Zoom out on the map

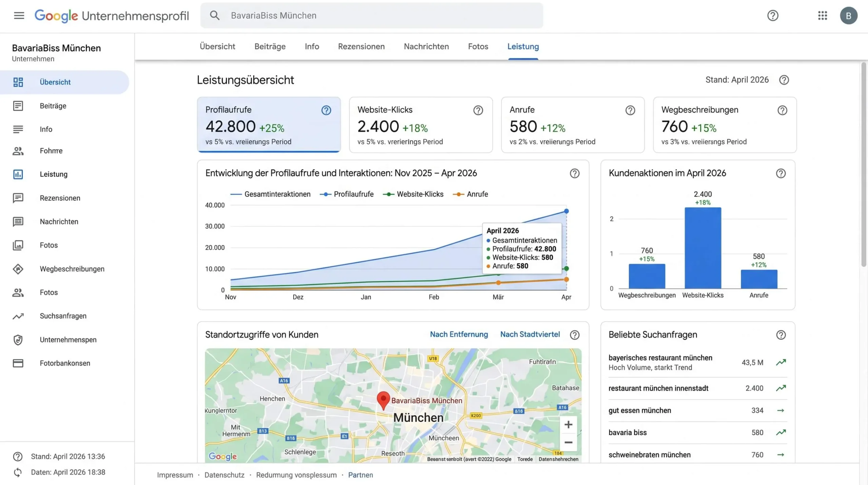pos(568,442)
